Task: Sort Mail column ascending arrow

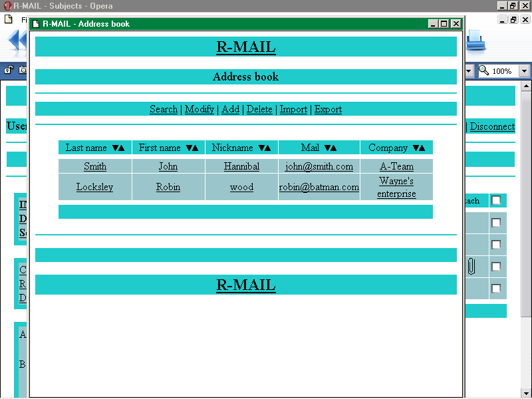Action: coord(334,148)
